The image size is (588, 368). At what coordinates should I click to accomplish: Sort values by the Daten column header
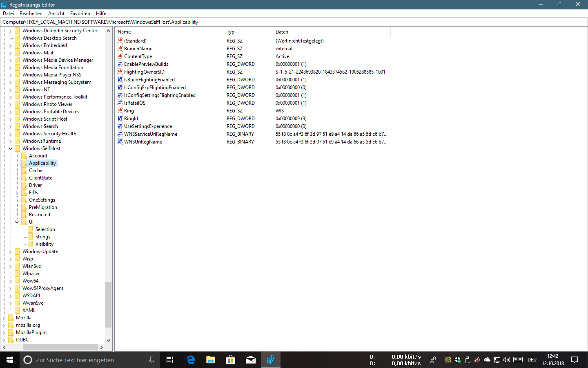(331, 32)
